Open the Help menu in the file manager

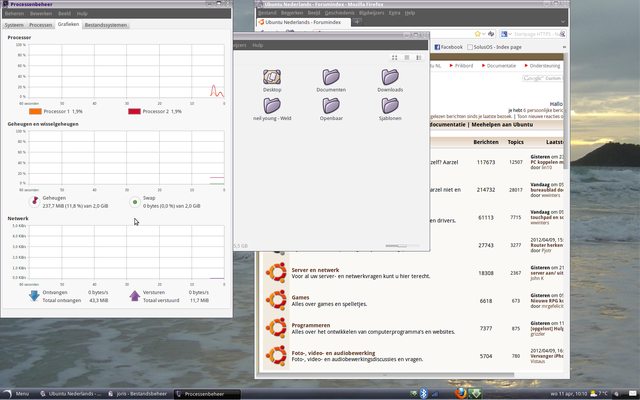click(258, 45)
